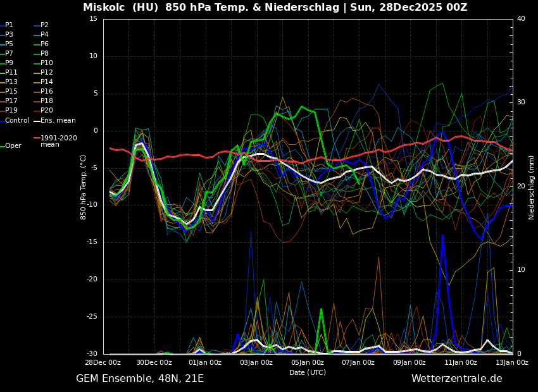Click the green Oper line swatch
The width and height of the screenshot is (538, 392).
coord(2,146)
